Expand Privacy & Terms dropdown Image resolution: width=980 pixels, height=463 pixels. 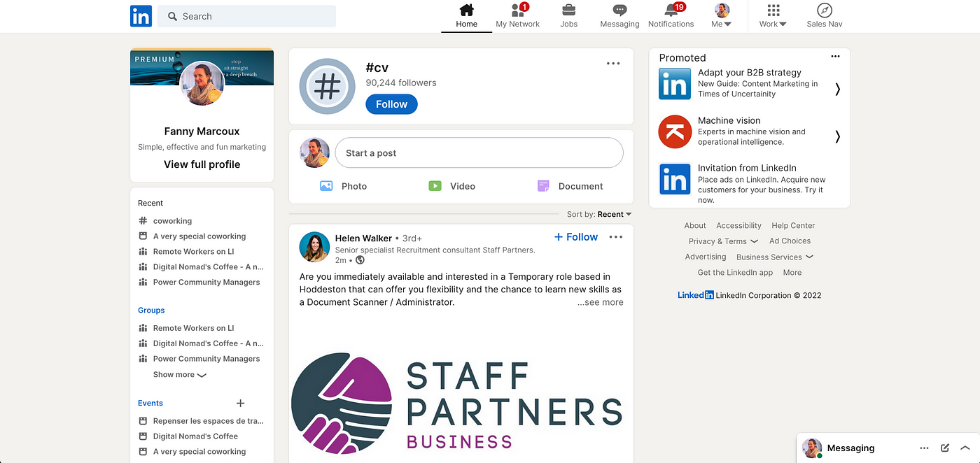coord(723,241)
